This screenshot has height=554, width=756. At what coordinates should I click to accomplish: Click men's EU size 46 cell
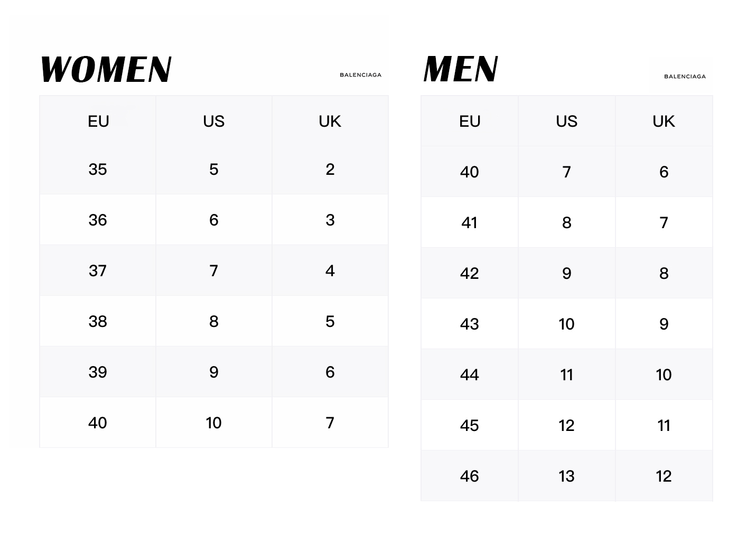coord(470,476)
